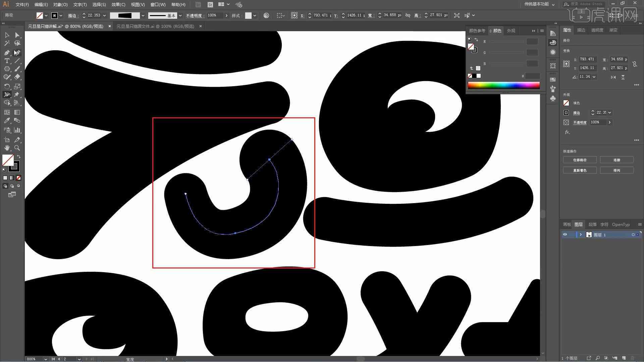This screenshot has width=644, height=362.
Task: Click the Zoom tool icon
Action: tap(16, 147)
